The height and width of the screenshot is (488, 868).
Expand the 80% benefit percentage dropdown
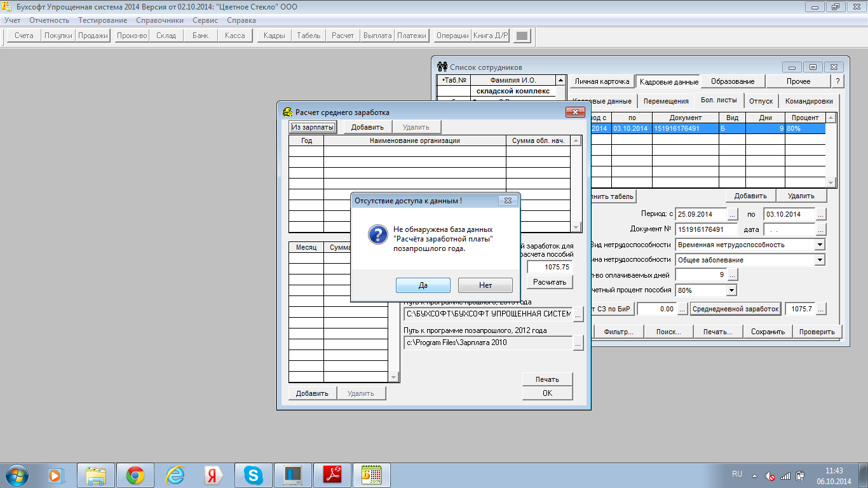pyautogui.click(x=731, y=290)
